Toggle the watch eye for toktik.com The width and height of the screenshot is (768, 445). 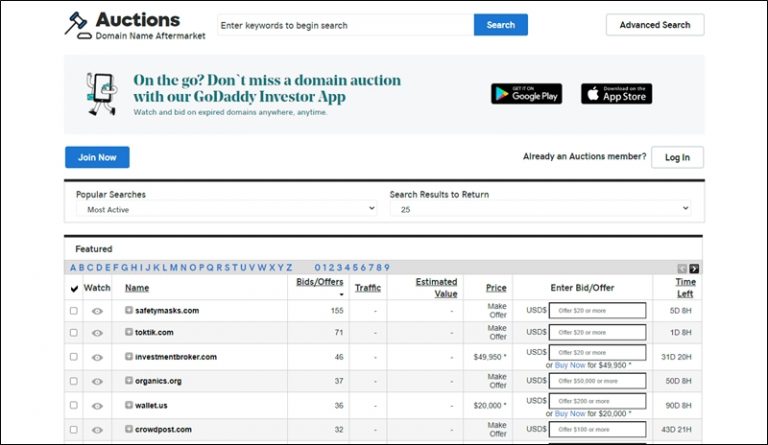tap(97, 333)
